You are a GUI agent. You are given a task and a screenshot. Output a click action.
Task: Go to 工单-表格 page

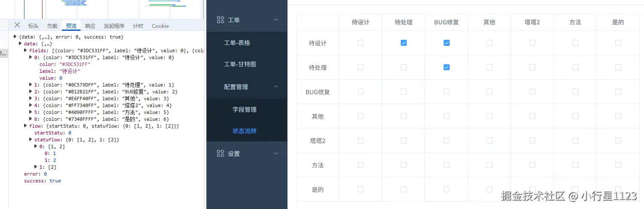pos(237,43)
